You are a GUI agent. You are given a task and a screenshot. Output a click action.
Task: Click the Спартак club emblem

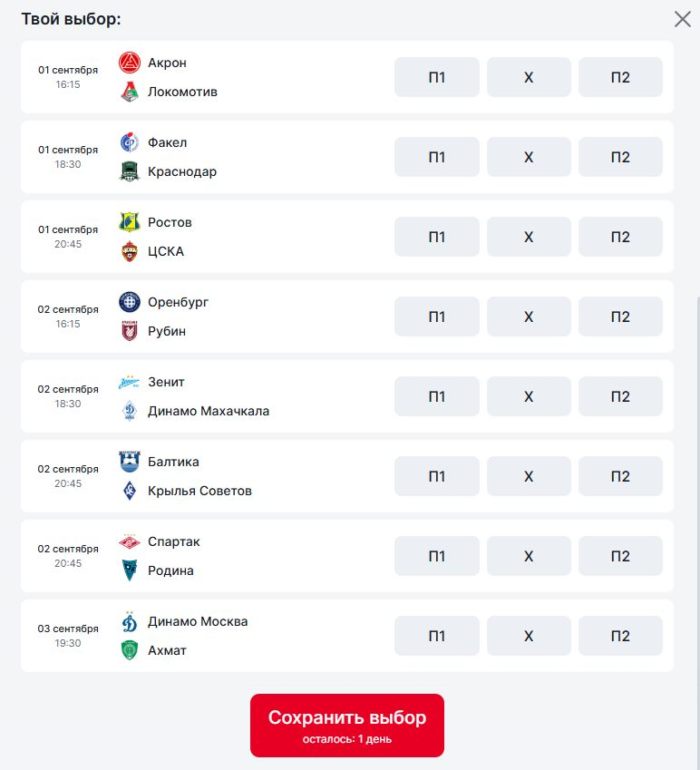130,541
